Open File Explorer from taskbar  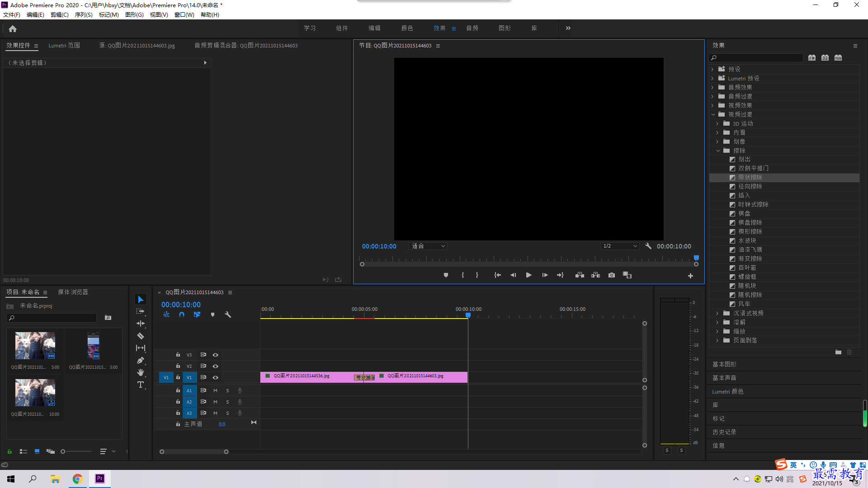pyautogui.click(x=55, y=479)
